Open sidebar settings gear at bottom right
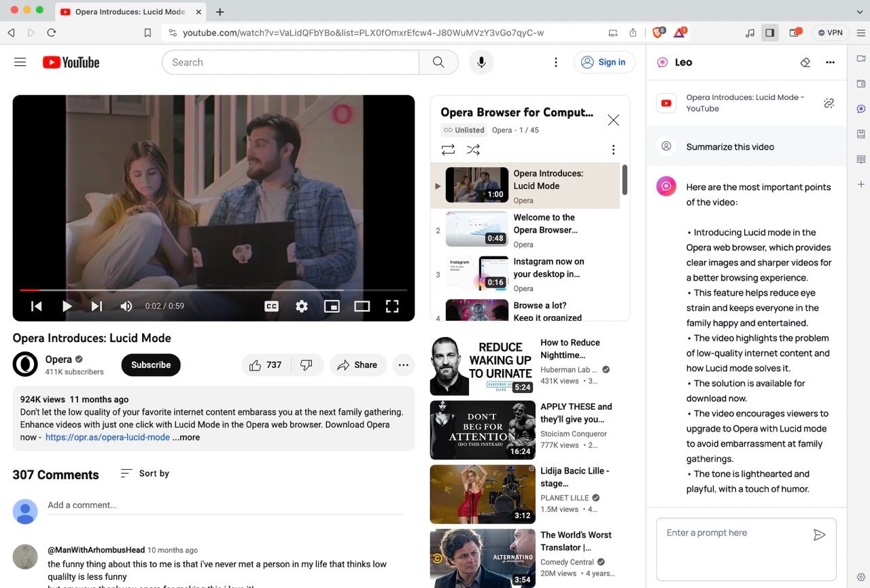The image size is (870, 588). 860,577
